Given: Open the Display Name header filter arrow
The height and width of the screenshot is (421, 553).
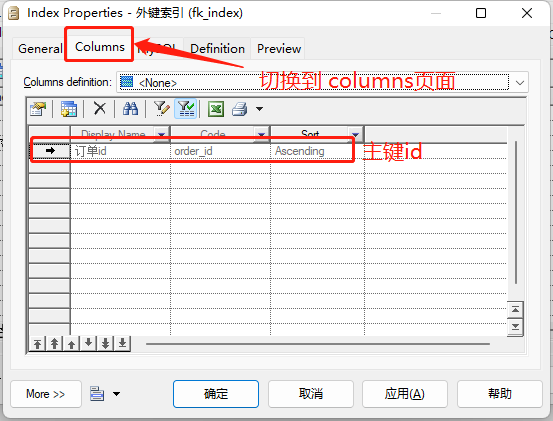Looking at the screenshot, I should (162, 134).
